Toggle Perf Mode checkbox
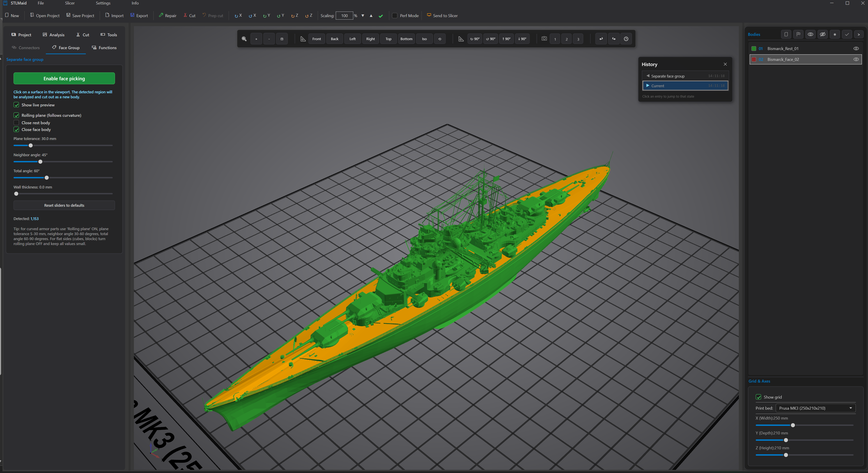The width and height of the screenshot is (868, 473). point(395,16)
